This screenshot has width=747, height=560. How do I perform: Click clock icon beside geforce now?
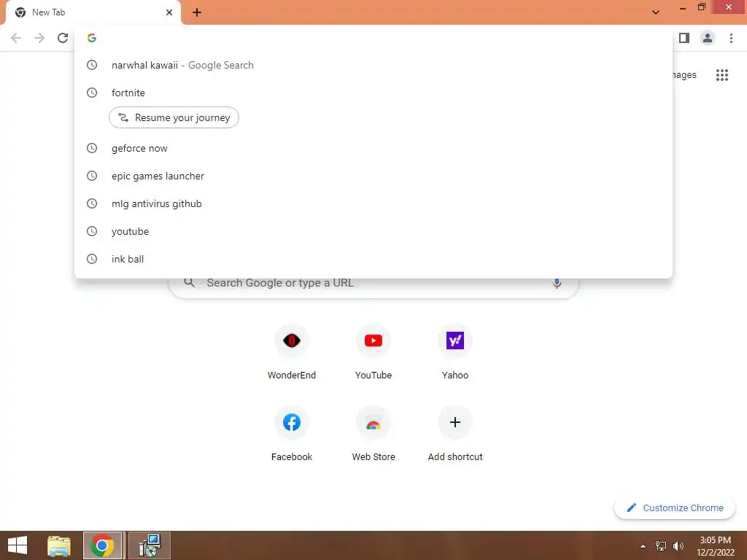(92, 149)
